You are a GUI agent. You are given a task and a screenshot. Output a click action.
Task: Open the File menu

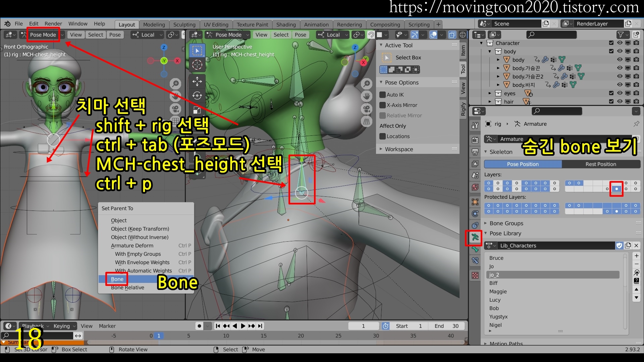(x=19, y=23)
